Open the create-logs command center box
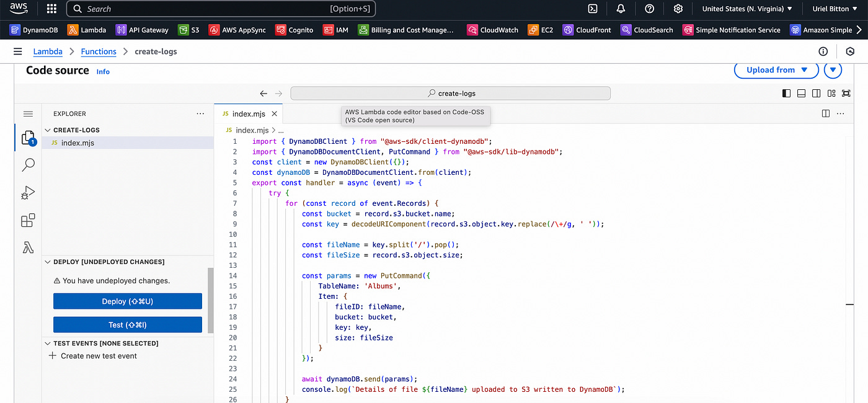868x403 pixels. point(450,93)
